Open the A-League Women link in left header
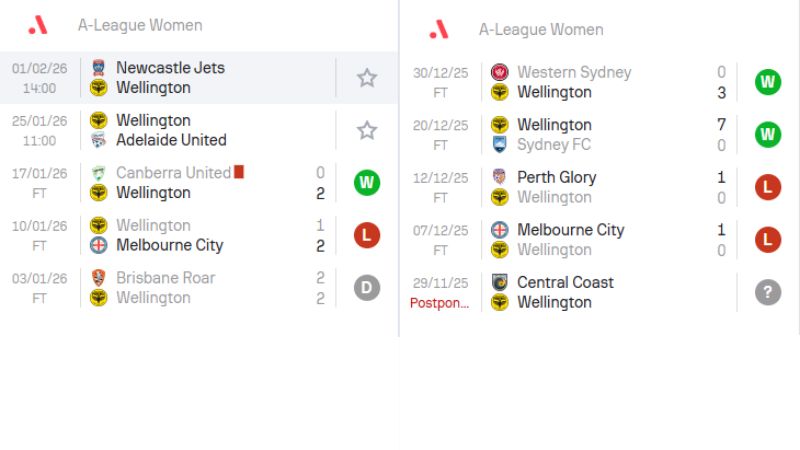The width and height of the screenshot is (800, 450). pos(140,25)
